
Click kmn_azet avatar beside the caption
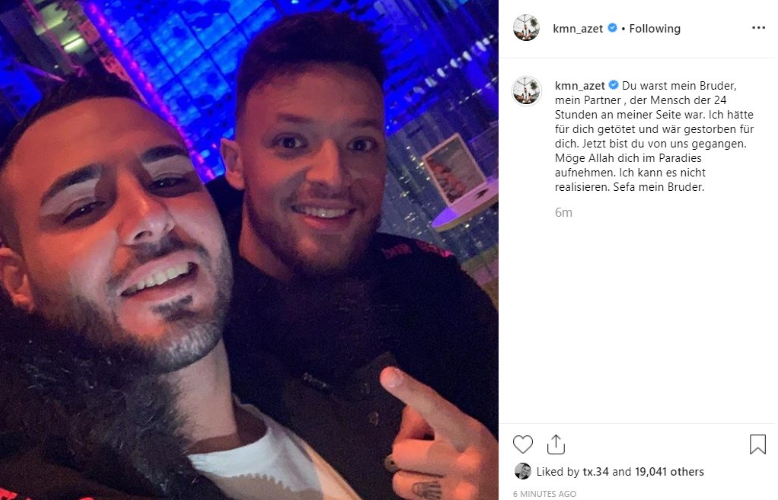(526, 91)
